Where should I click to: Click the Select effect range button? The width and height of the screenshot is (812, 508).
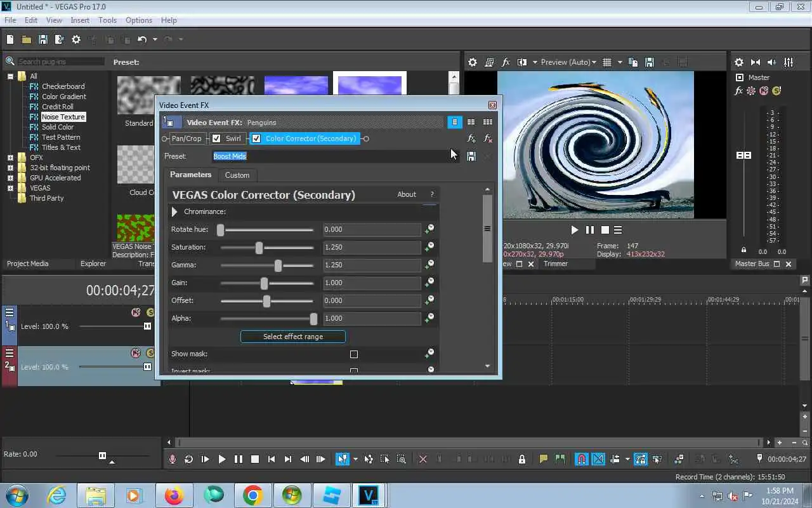coord(293,337)
